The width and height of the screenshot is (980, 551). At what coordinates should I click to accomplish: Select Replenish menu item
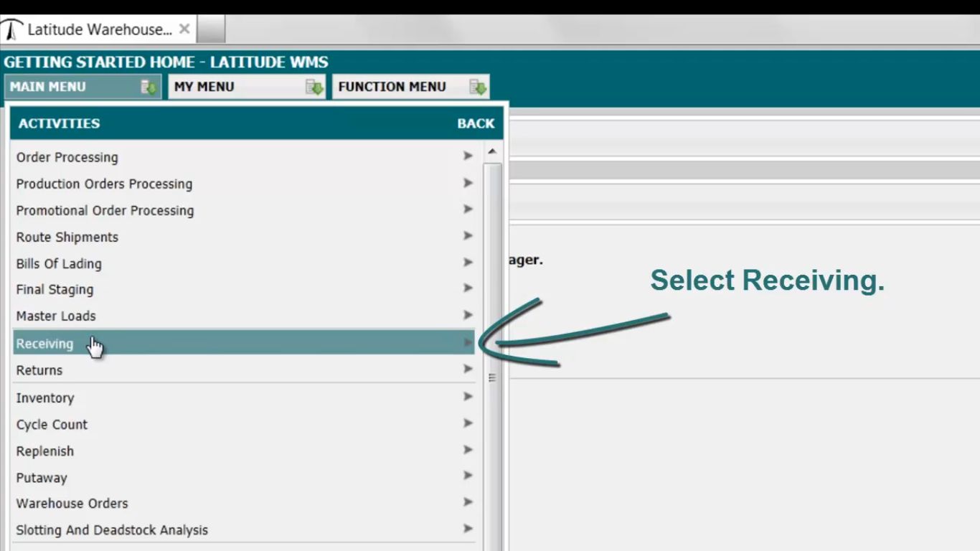pyautogui.click(x=244, y=451)
